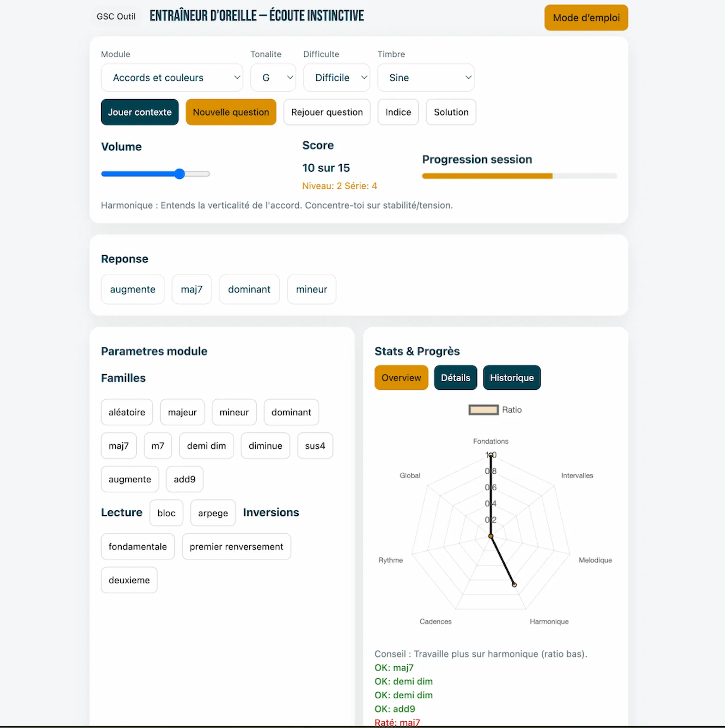Open Mode d'emploi guide

click(586, 18)
